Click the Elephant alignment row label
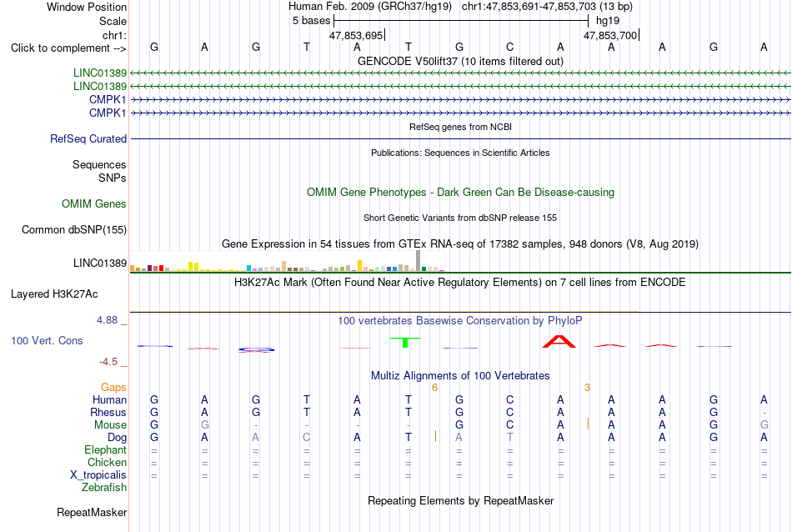 (105, 450)
